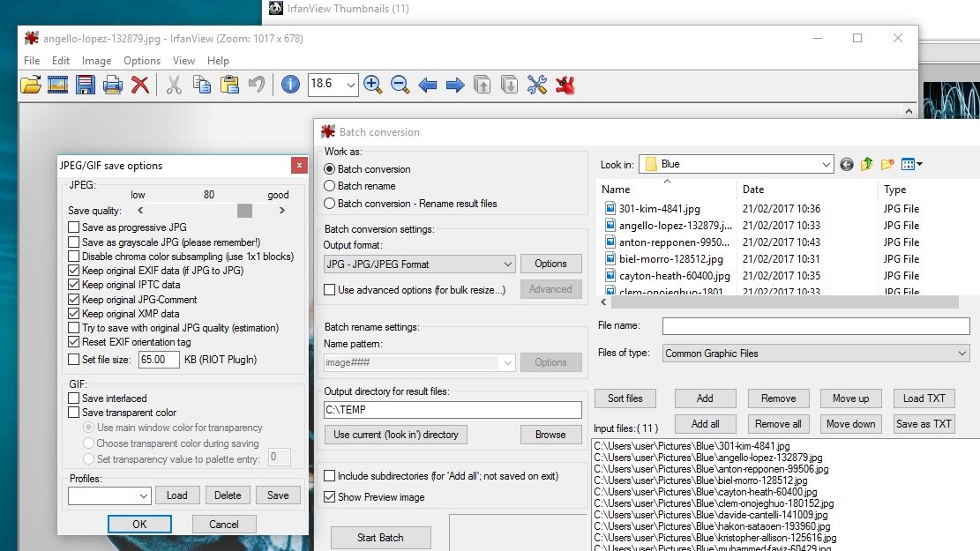Select the Zoom In magnifier icon
Image resolution: width=980 pixels, height=551 pixels.
(372, 85)
